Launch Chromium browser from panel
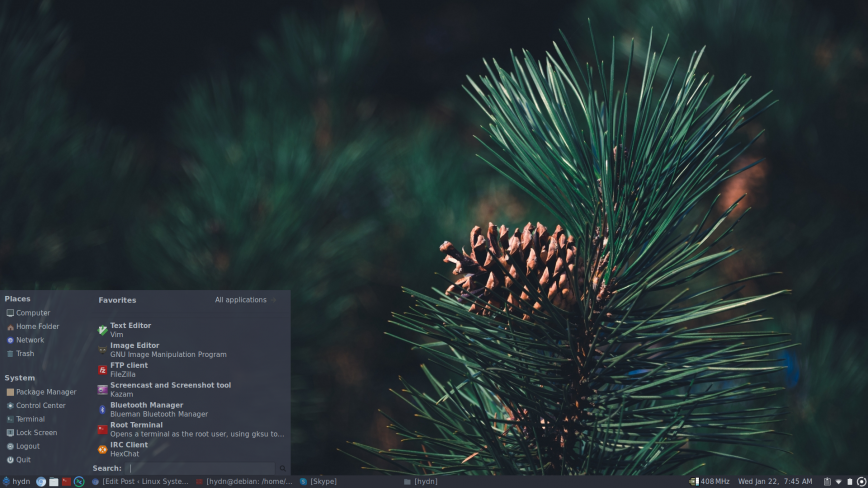The image size is (868, 488). (41, 481)
